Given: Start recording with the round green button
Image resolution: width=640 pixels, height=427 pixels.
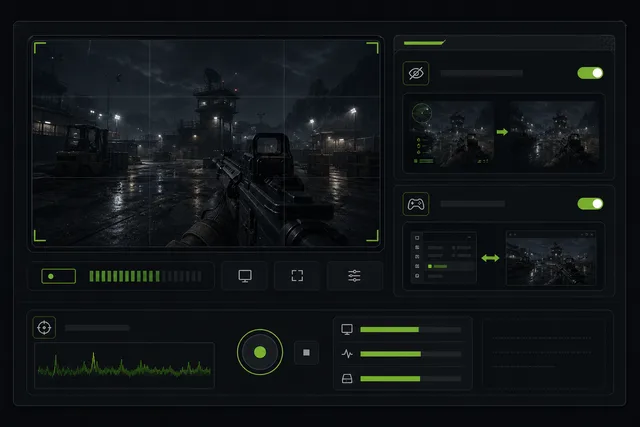Looking at the screenshot, I should point(260,352).
